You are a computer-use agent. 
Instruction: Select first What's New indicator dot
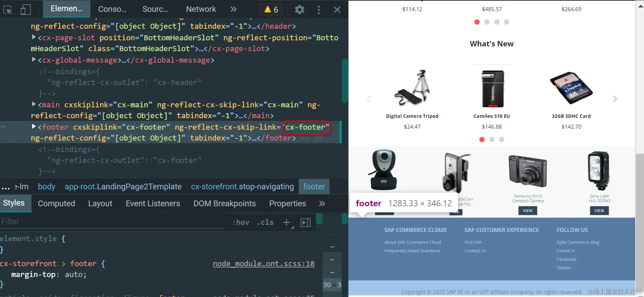pos(482,140)
